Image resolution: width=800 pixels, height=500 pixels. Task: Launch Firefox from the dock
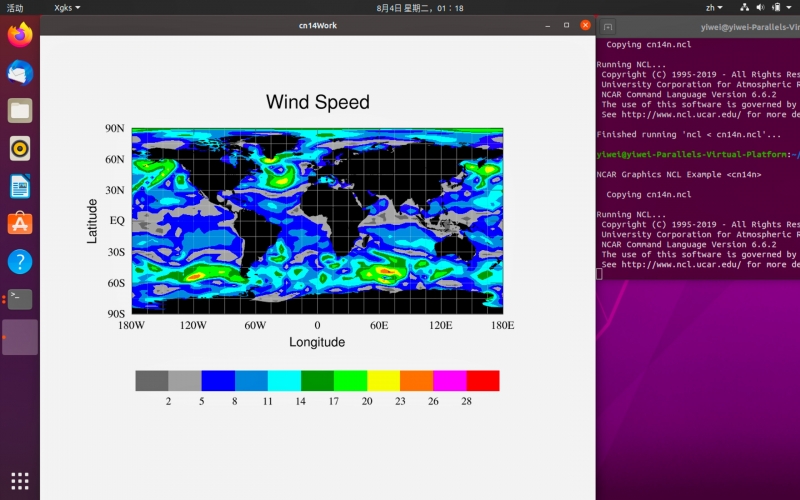pyautogui.click(x=20, y=35)
